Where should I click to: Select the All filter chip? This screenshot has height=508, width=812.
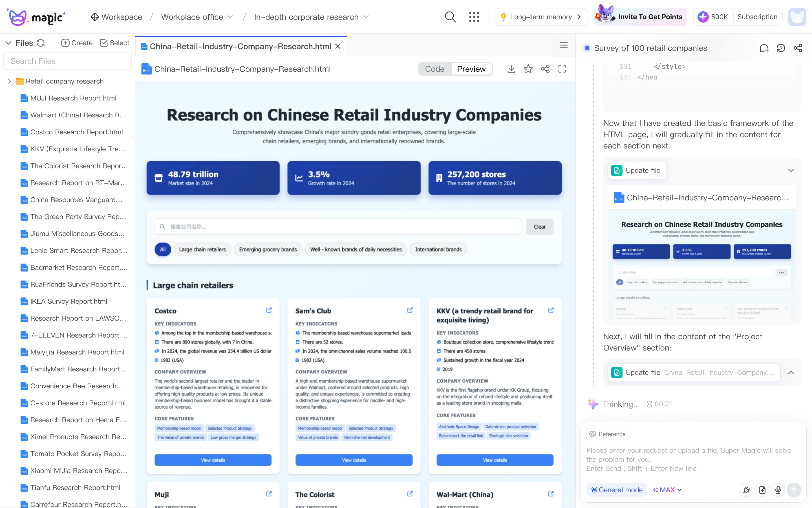tap(163, 249)
